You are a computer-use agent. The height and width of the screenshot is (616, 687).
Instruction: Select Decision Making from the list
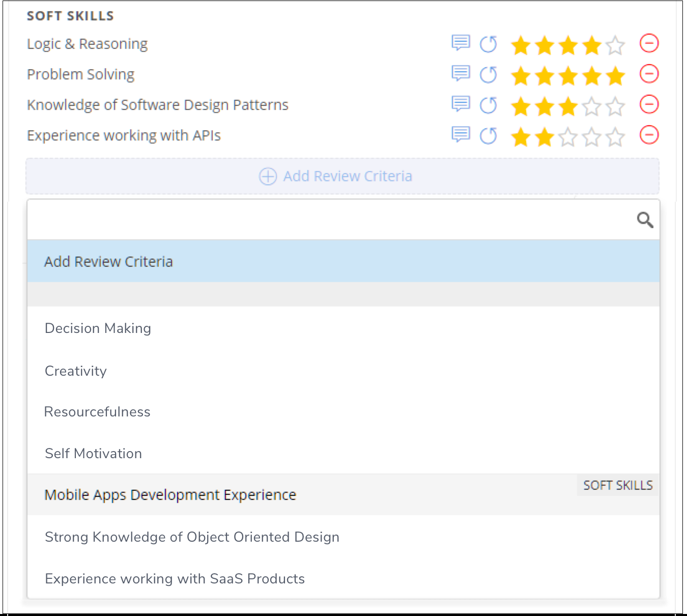pyautogui.click(x=98, y=328)
